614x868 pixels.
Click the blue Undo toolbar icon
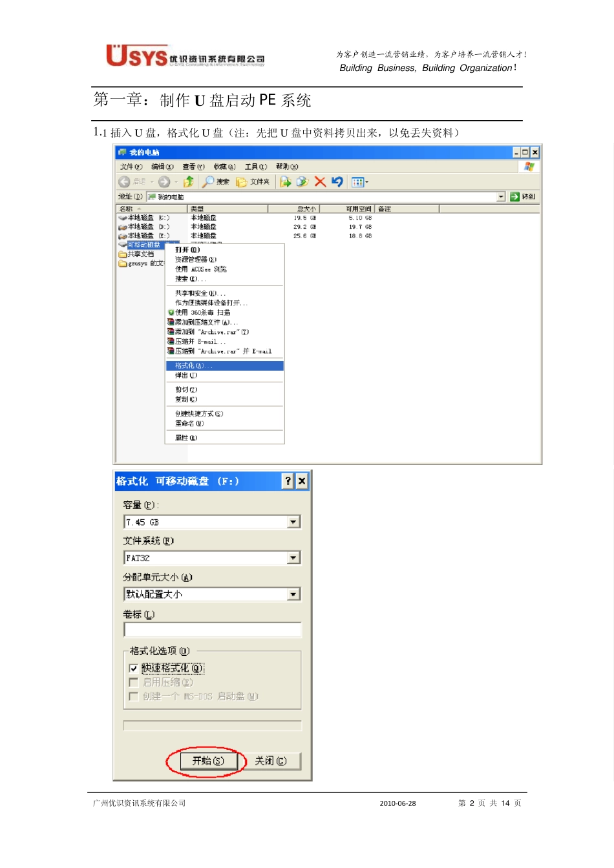pos(337,182)
